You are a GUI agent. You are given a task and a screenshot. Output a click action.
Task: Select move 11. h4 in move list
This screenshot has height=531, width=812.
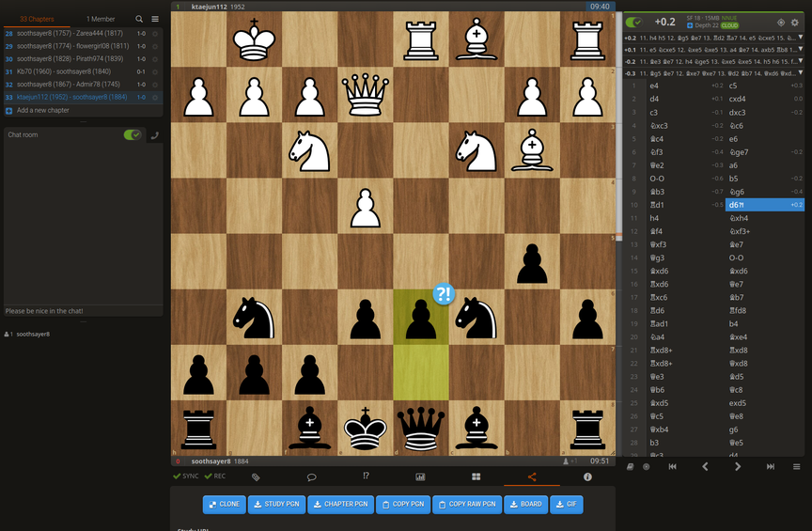(686, 218)
